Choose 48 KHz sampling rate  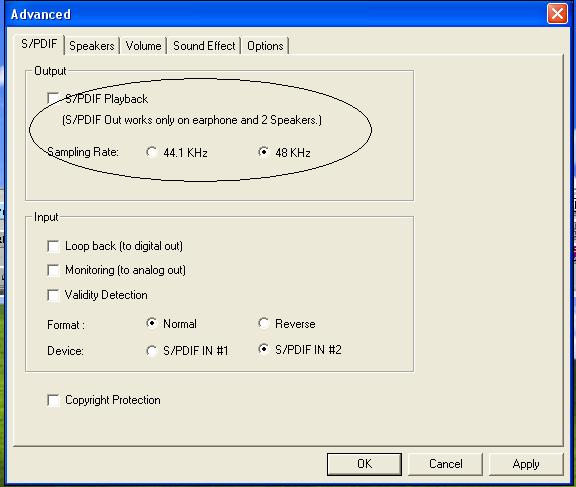click(263, 152)
